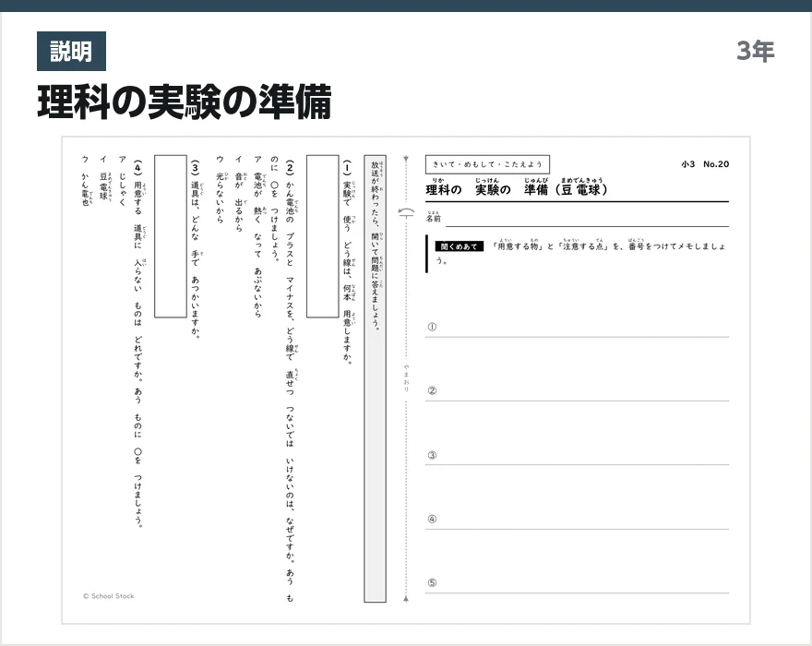
Task: Click the 3年 grade label
Action: [x=756, y=51]
